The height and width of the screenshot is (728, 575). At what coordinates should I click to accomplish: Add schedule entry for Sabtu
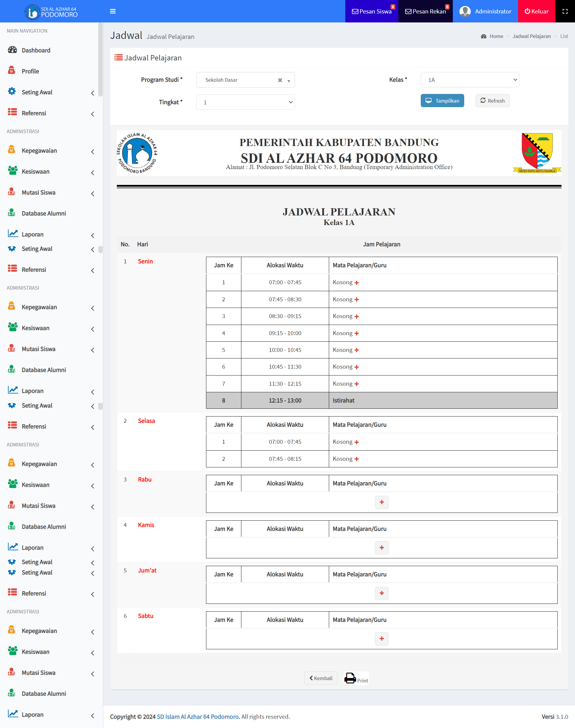pos(382,639)
